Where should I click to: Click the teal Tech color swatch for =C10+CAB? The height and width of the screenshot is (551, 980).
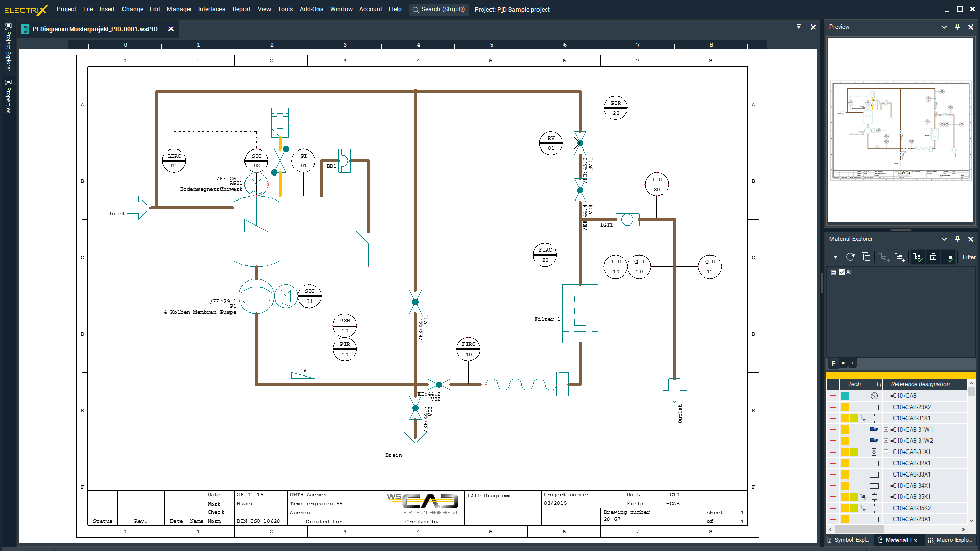click(x=845, y=396)
